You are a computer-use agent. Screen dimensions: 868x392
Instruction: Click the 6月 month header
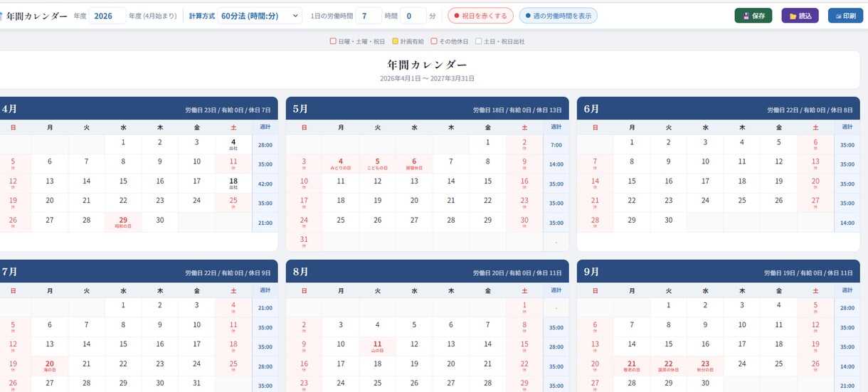(x=591, y=109)
